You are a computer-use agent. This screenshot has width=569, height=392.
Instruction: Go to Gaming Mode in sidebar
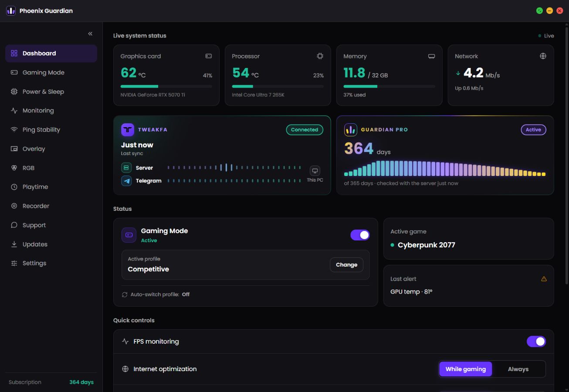[x=51, y=72]
